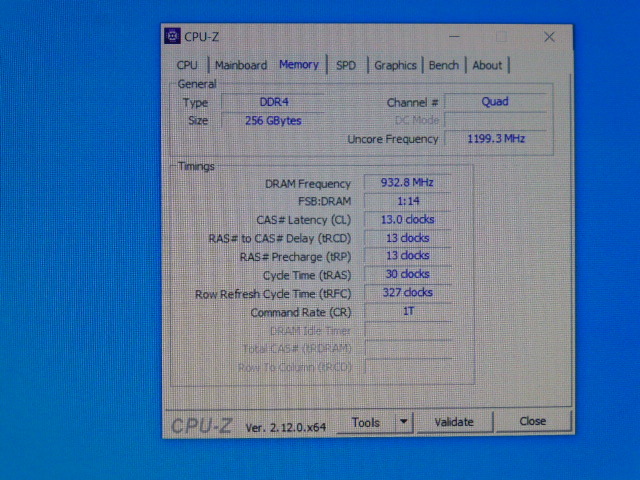
Task: Click the Quad channel value
Action: click(x=495, y=102)
